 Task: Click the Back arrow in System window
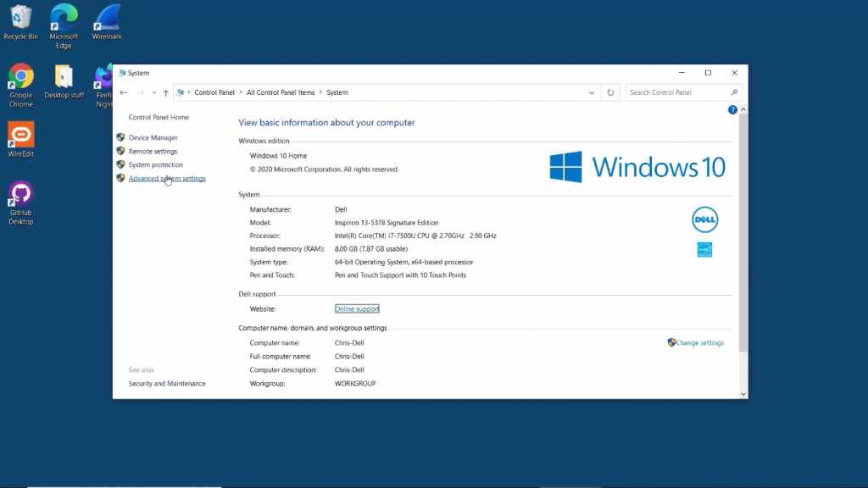coord(124,92)
